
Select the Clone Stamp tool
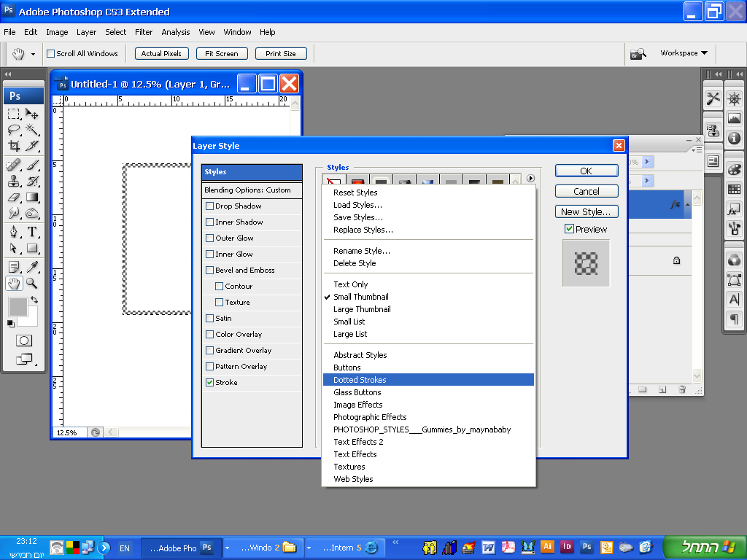13,181
